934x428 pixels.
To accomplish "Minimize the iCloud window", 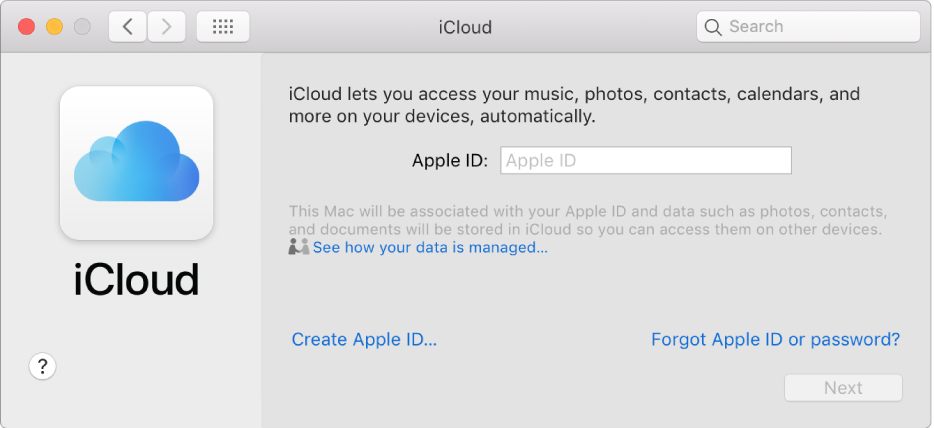I will tap(54, 27).
